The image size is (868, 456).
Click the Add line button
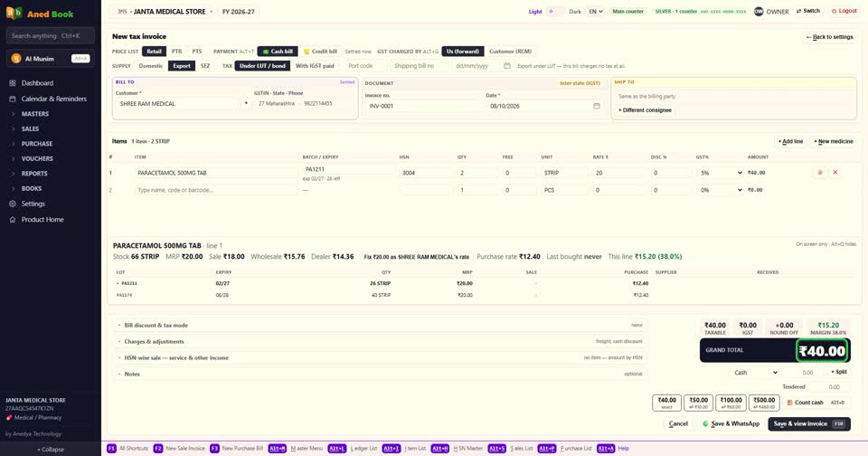(790, 142)
